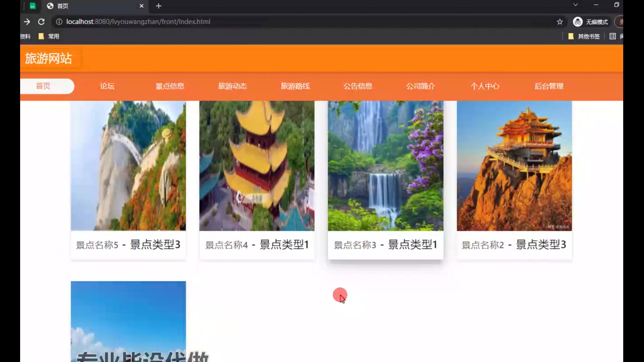Open the incognito profile icon
The height and width of the screenshot is (362, 644).
point(578,22)
